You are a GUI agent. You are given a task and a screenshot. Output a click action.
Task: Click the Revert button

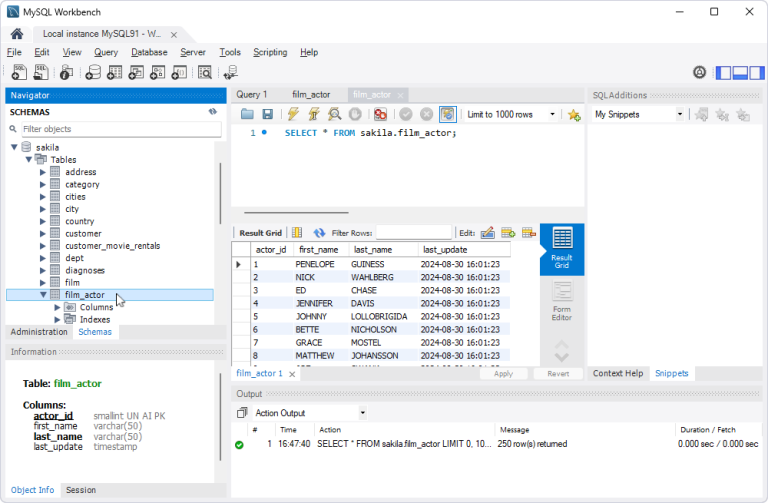click(558, 373)
